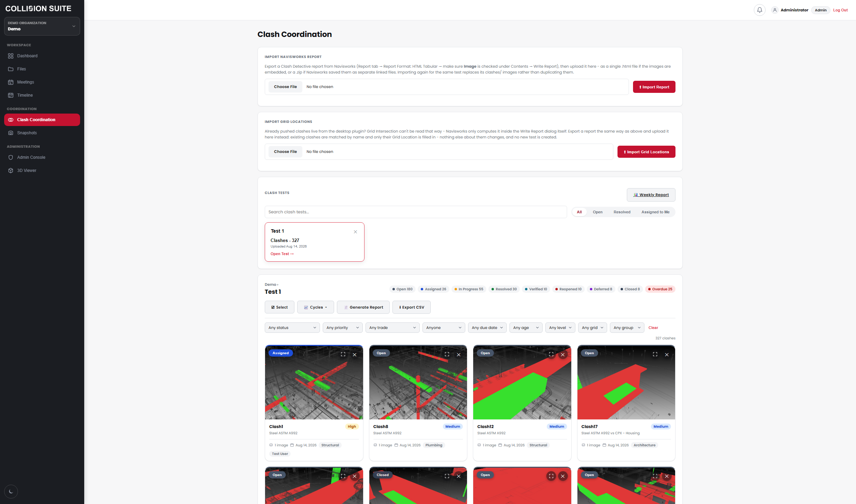Filter by Assigned 26 status chip
The width and height of the screenshot is (856, 504).
tap(433, 289)
